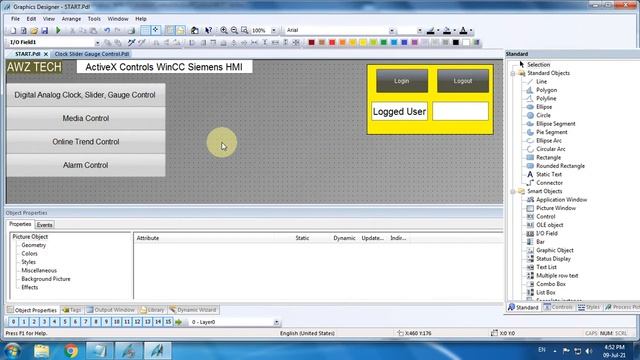Image resolution: width=640 pixels, height=360 pixels.
Task: Open the File menu
Action: tap(15, 19)
